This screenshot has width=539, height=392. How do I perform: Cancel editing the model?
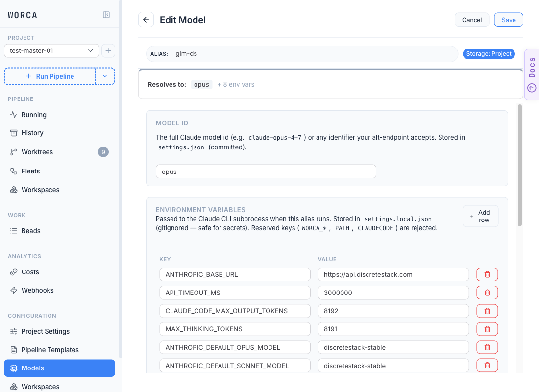click(471, 20)
